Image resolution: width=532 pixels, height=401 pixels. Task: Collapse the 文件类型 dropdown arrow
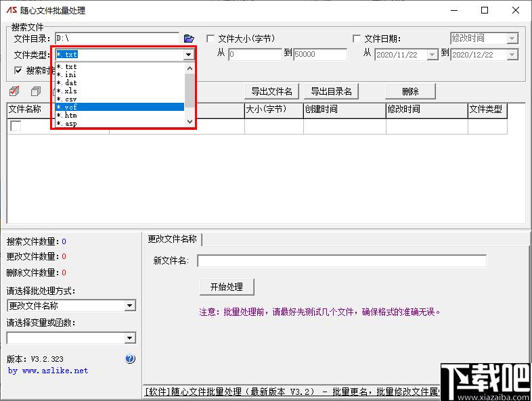[189, 55]
